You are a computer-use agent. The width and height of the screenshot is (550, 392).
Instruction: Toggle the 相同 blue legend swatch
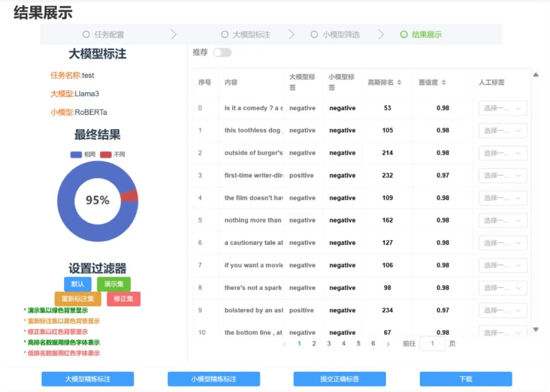pyautogui.click(x=76, y=155)
